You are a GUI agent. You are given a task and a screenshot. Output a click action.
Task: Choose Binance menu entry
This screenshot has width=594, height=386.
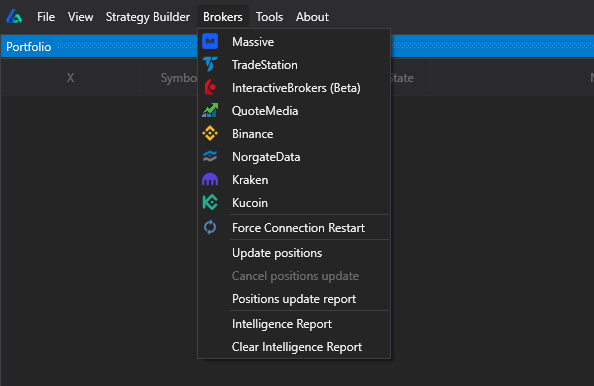[294, 134]
